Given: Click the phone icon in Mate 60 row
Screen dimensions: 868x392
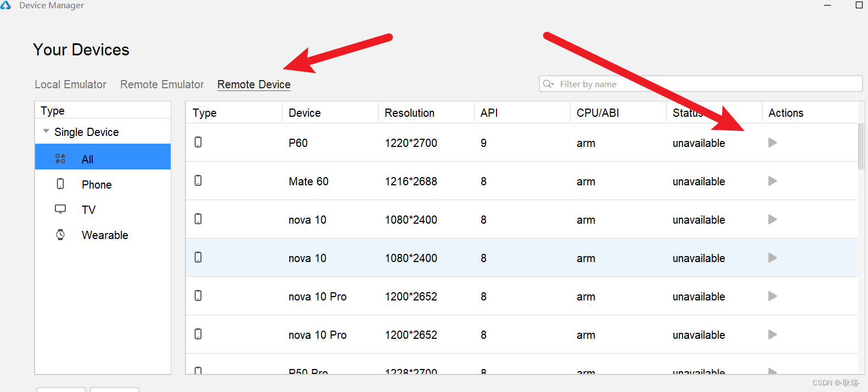Looking at the screenshot, I should (198, 180).
